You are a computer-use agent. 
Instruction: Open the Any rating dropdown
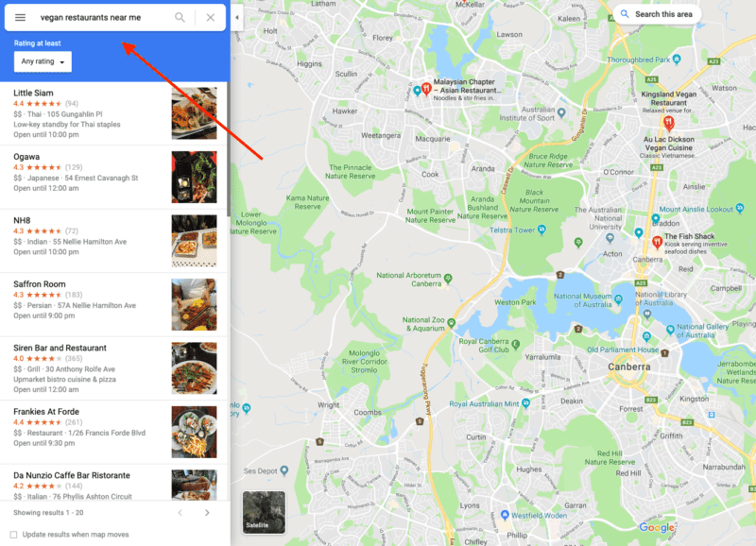[43, 61]
